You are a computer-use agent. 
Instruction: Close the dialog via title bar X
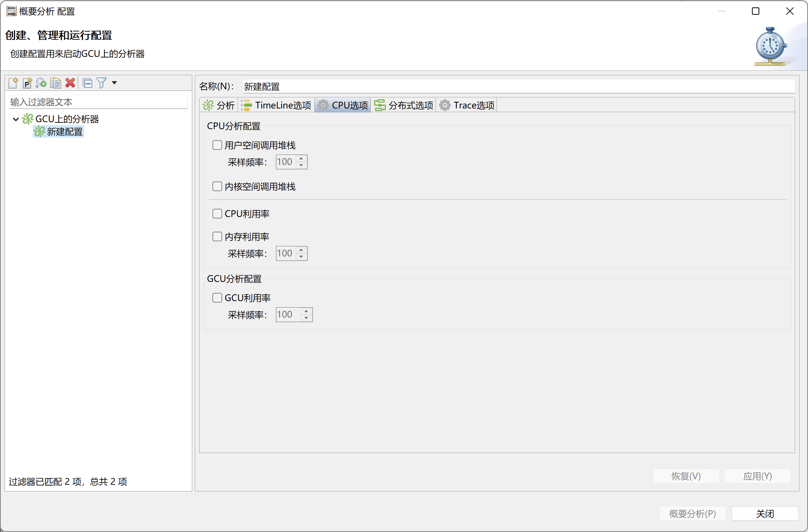790,11
